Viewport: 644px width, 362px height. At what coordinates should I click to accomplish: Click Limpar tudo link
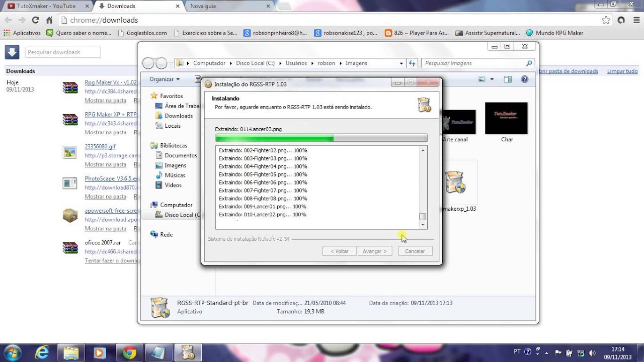[622, 71]
